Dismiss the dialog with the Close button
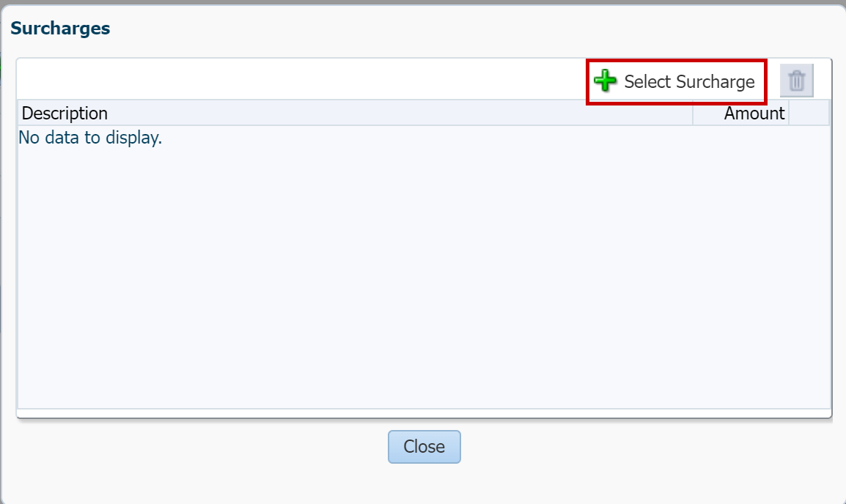 tap(424, 446)
